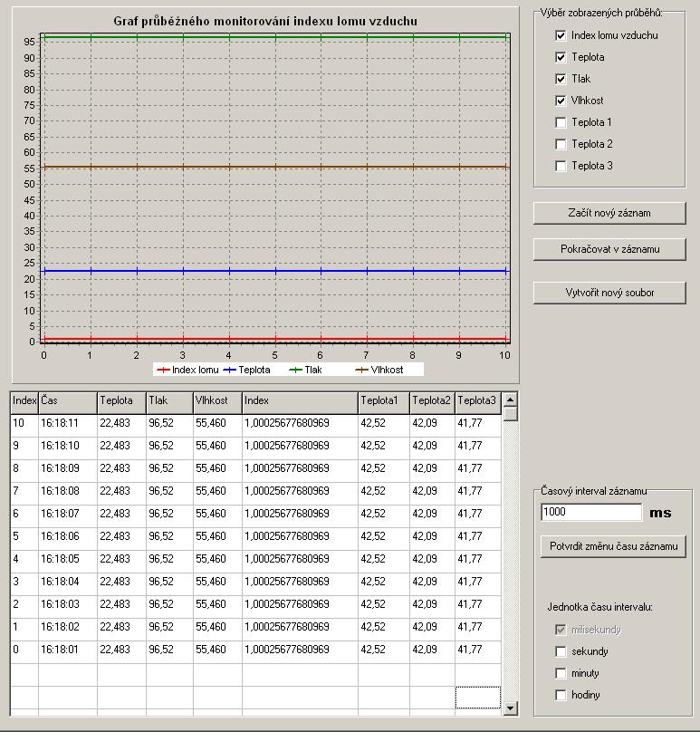
Task: Select minuty as interval unit
Action: tap(561, 673)
